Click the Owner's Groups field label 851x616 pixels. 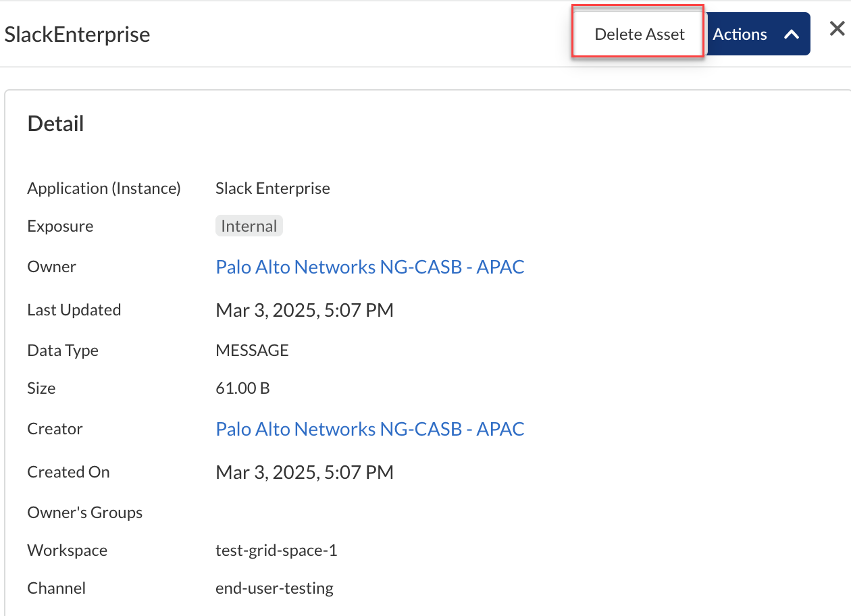pyautogui.click(x=84, y=513)
